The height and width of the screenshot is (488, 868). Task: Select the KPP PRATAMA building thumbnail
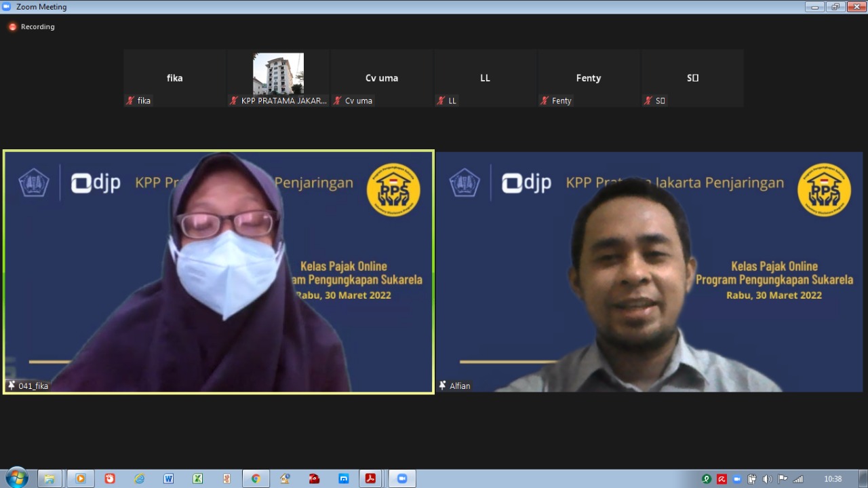point(278,73)
